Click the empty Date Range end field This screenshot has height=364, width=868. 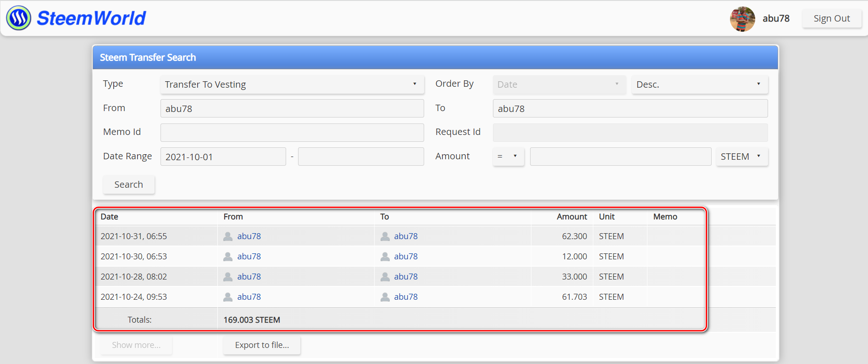(x=361, y=157)
